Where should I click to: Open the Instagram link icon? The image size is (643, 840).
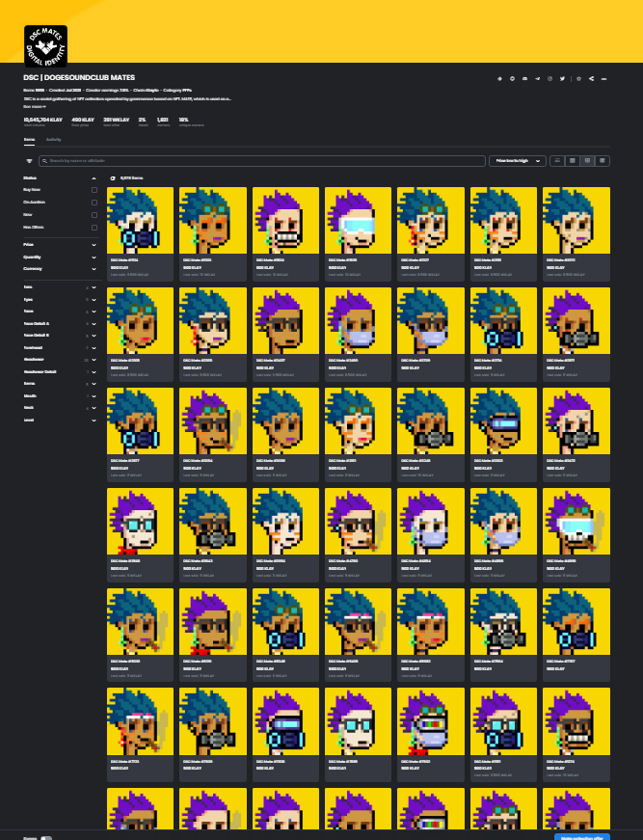pos(549,79)
